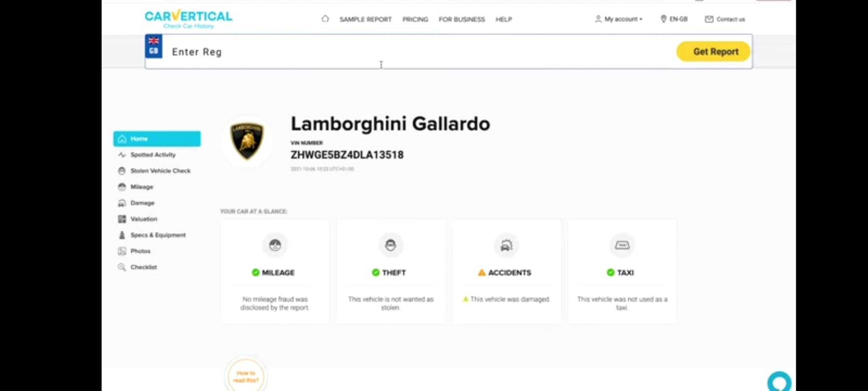Viewport: 868px width, 391px height.
Task: Open Stolen Vehicle Check in sidebar
Action: (x=160, y=171)
